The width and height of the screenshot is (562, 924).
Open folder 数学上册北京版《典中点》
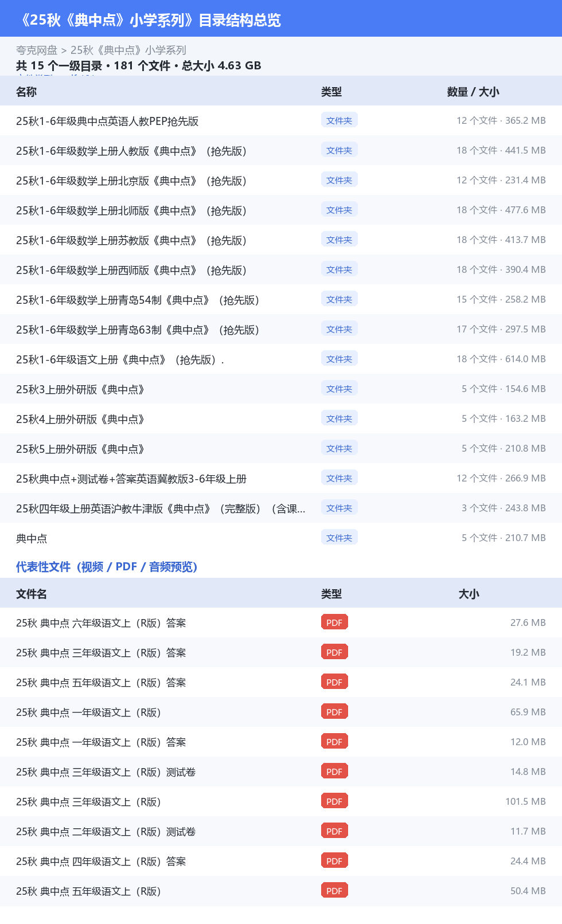131,181
